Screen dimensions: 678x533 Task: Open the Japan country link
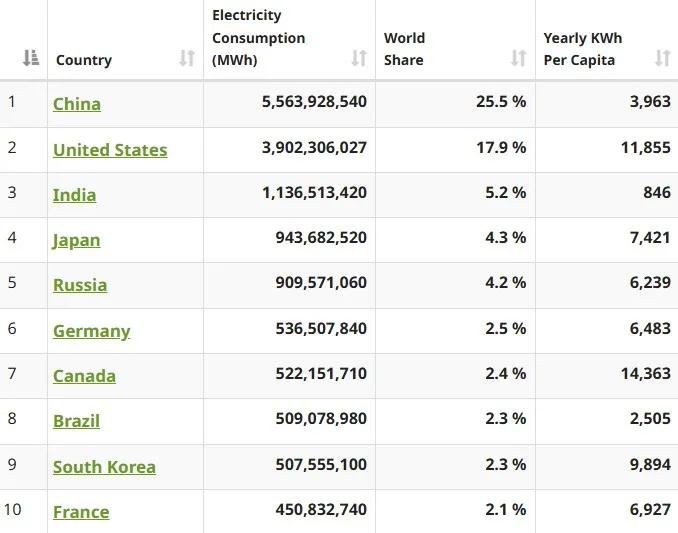point(77,240)
